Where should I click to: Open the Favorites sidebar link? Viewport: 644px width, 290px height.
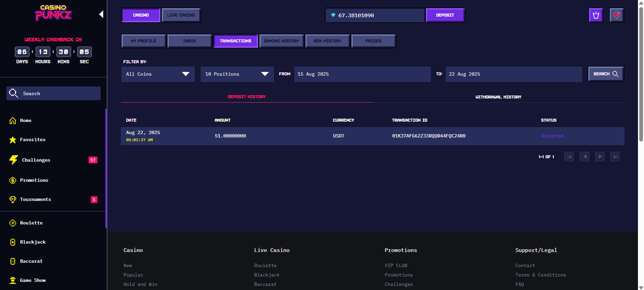point(33,139)
